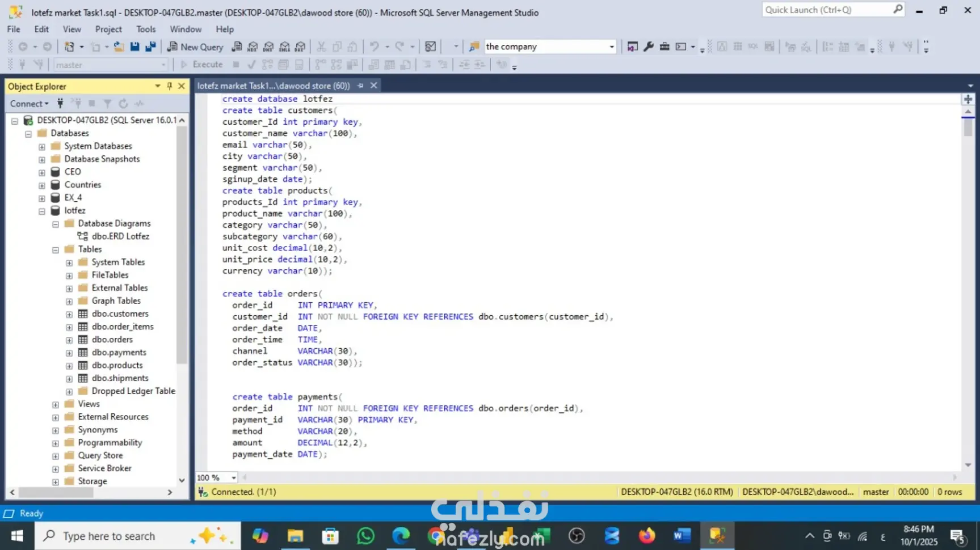Image resolution: width=980 pixels, height=550 pixels.
Task: Collapse the lotfez database node
Action: click(x=42, y=211)
